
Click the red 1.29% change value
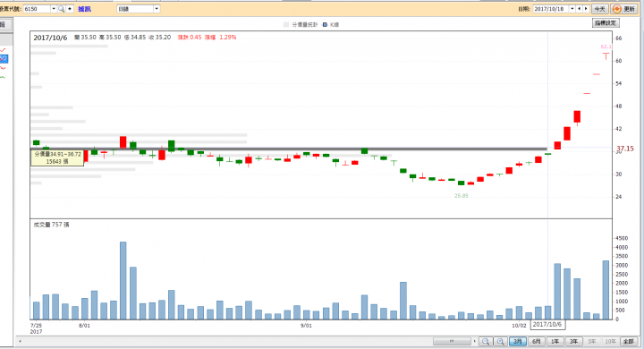pos(227,37)
